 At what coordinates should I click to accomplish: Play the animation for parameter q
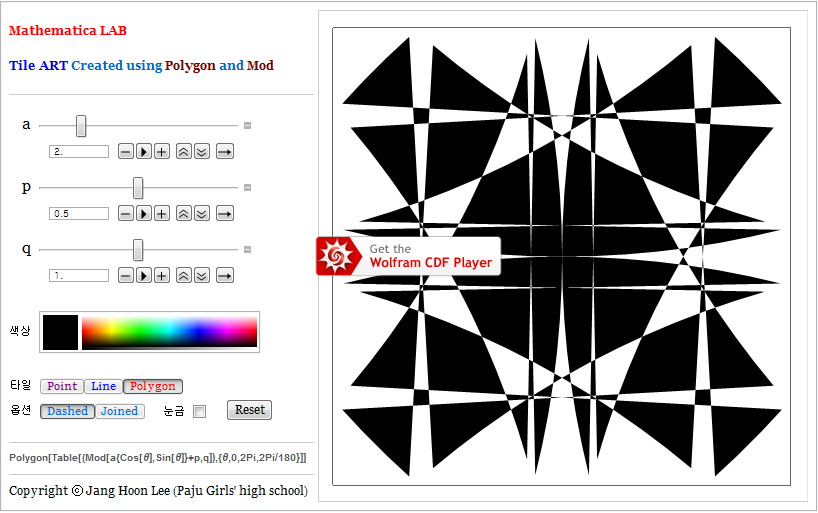point(144,276)
